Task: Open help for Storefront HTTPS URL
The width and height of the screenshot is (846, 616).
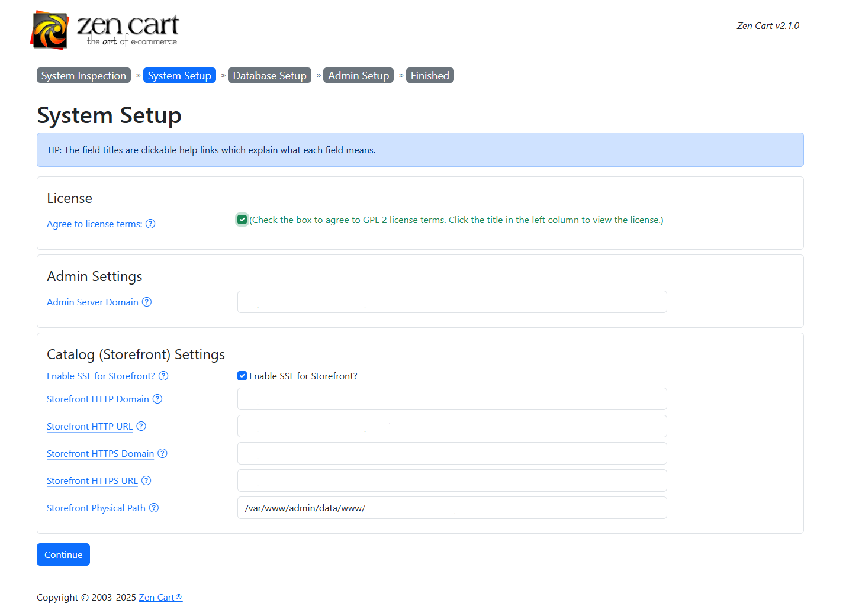Action: click(x=146, y=480)
